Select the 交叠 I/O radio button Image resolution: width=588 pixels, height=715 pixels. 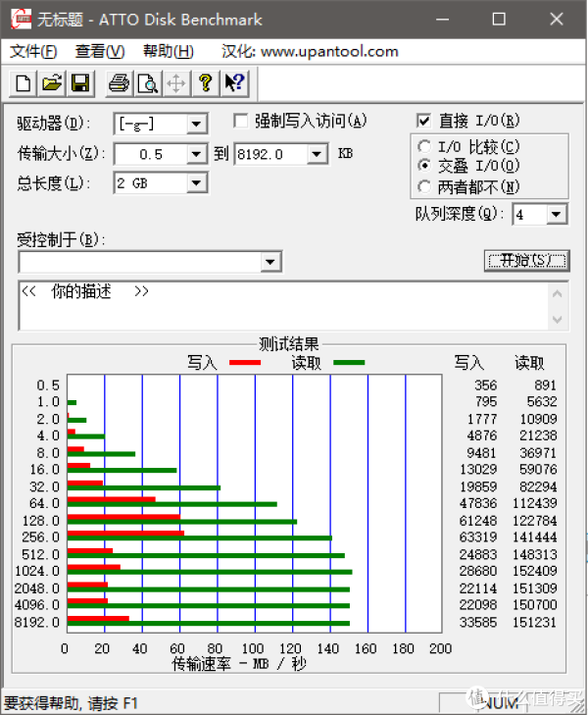[424, 165]
